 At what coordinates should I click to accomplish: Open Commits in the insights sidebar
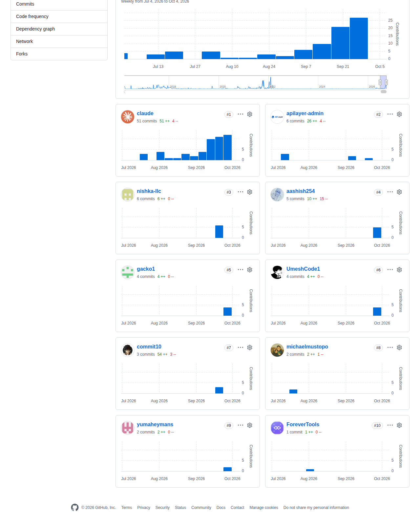pyautogui.click(x=59, y=4)
